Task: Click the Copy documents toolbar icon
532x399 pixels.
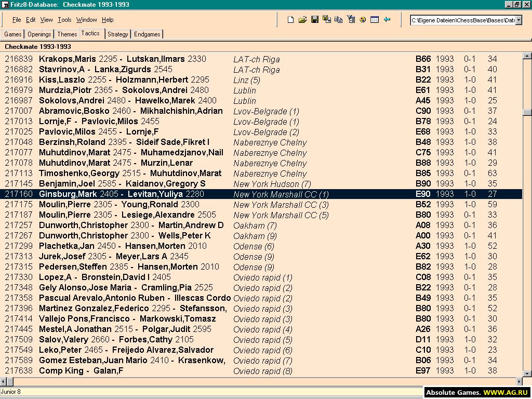Action: [x=339, y=20]
